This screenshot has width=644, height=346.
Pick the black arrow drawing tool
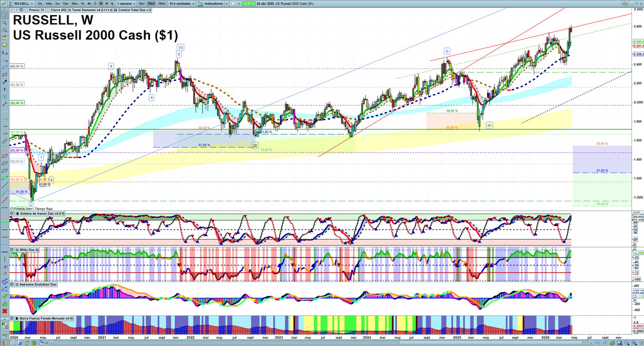pyautogui.click(x=4, y=82)
